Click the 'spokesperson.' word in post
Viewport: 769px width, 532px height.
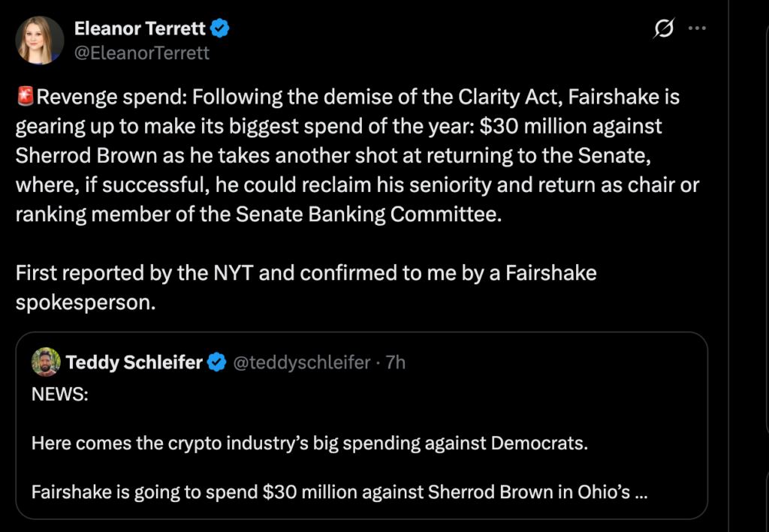[86, 302]
